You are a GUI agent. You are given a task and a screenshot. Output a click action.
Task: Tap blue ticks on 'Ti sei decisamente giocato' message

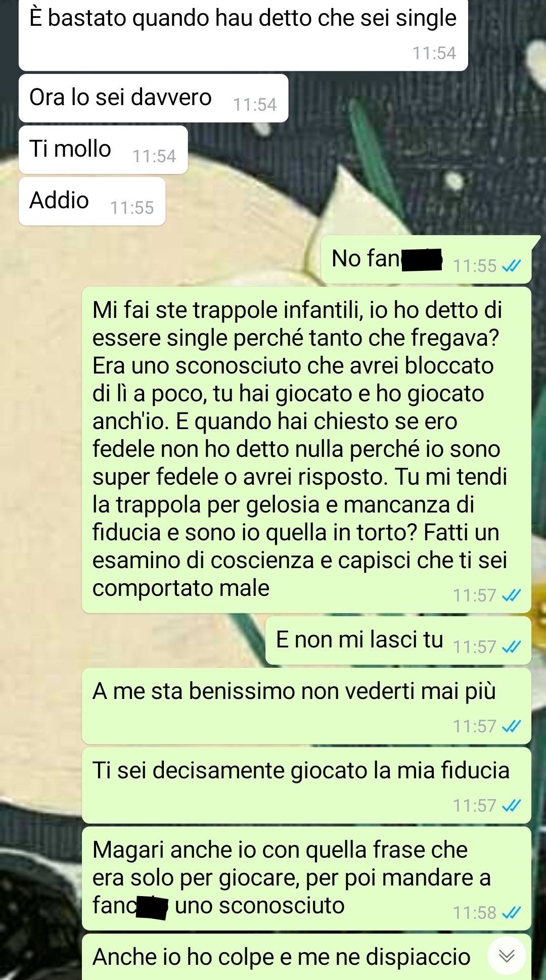[x=511, y=806]
